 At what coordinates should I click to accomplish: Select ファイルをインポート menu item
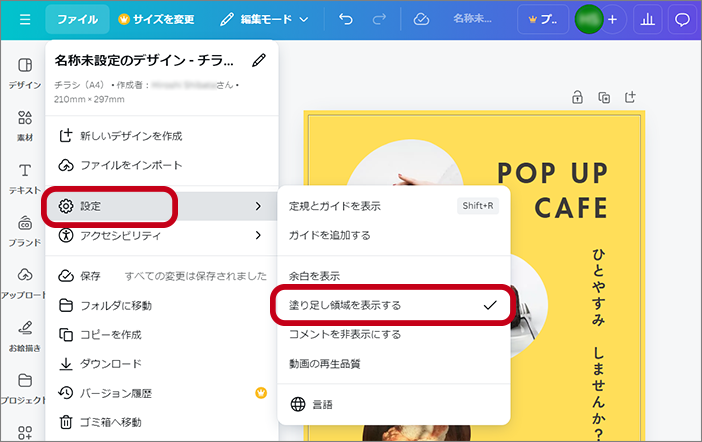coord(162,165)
